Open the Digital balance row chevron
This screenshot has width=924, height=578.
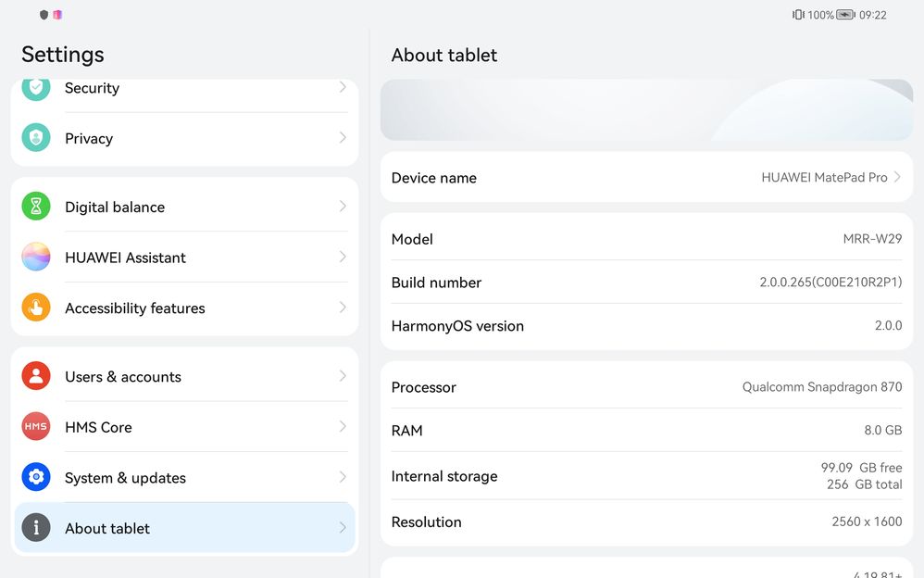(x=343, y=207)
